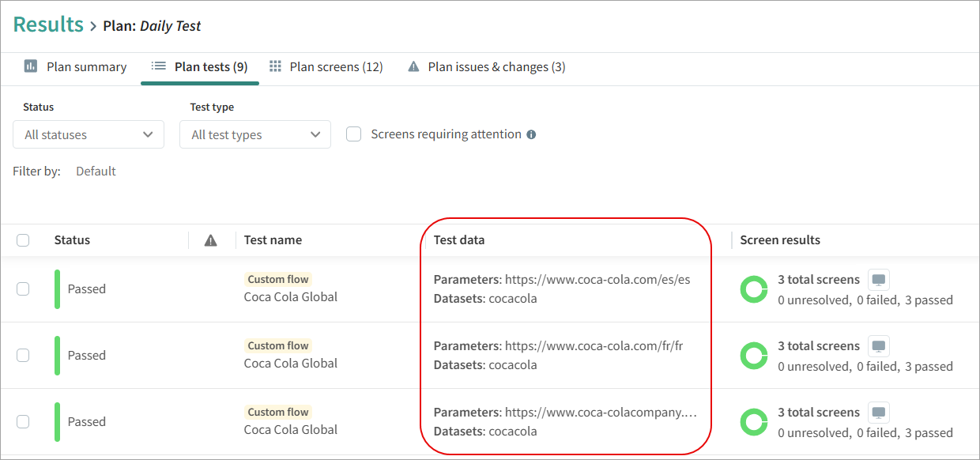Open screen preview icon for the coca-colacompany test
The width and height of the screenshot is (980, 460).
point(879,412)
